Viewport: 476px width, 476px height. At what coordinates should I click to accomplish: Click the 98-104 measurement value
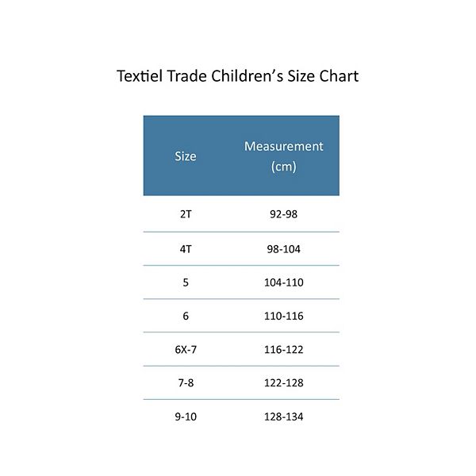[x=283, y=248]
